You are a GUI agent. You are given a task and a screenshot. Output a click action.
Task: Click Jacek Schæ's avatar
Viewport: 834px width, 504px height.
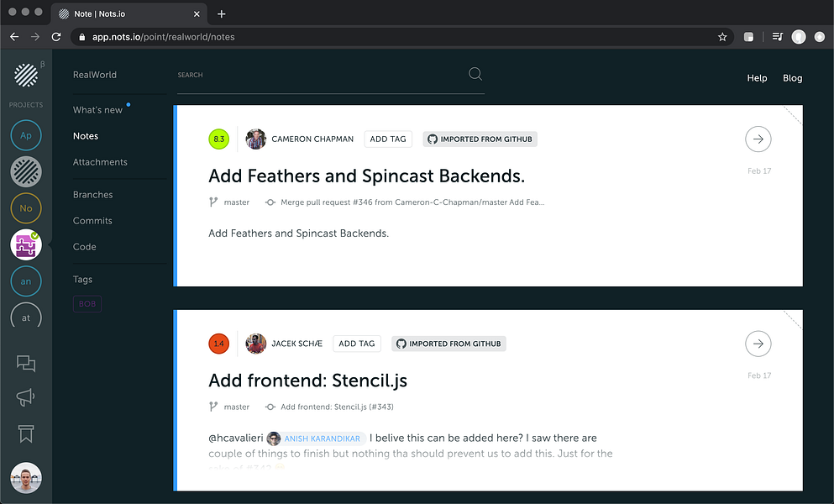coord(256,344)
